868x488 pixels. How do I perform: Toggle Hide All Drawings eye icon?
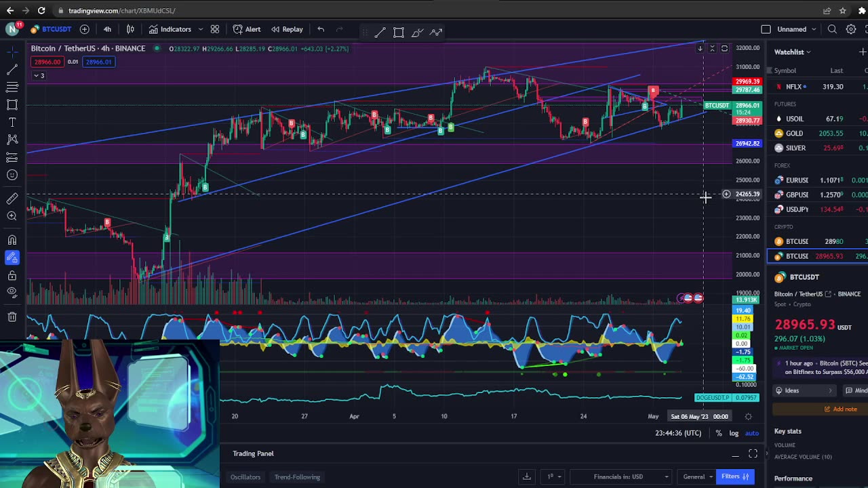(x=12, y=292)
